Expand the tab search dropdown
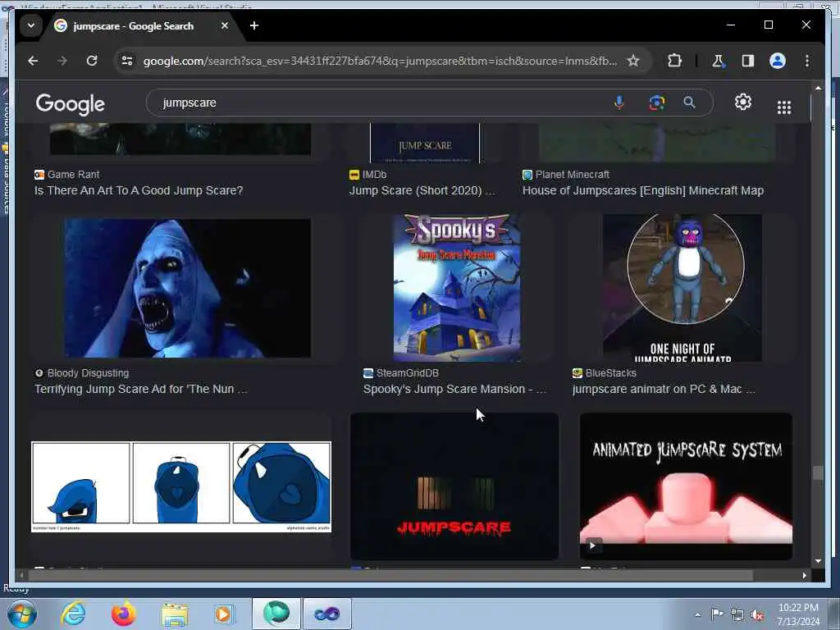Image resolution: width=840 pixels, height=630 pixels. coord(31,25)
